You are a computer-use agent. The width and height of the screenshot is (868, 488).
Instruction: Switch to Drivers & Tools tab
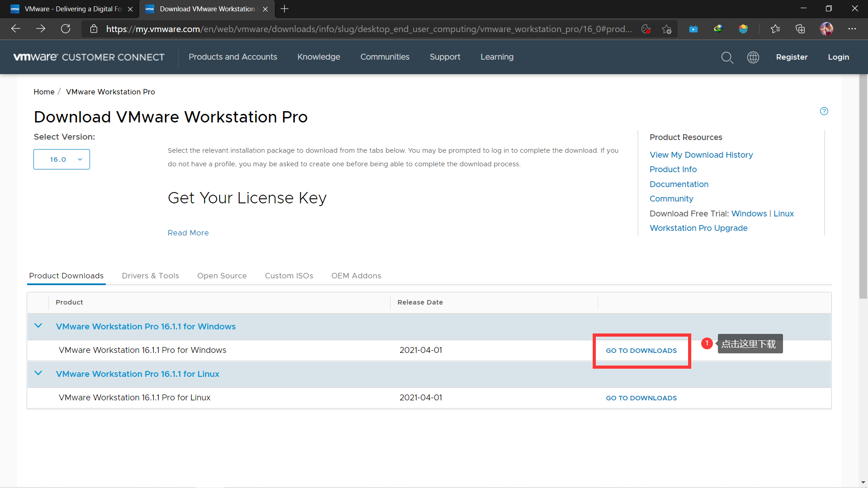tap(150, 276)
